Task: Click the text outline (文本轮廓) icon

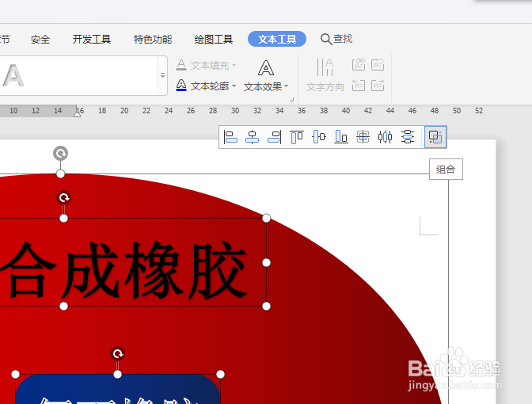Action: [181, 86]
